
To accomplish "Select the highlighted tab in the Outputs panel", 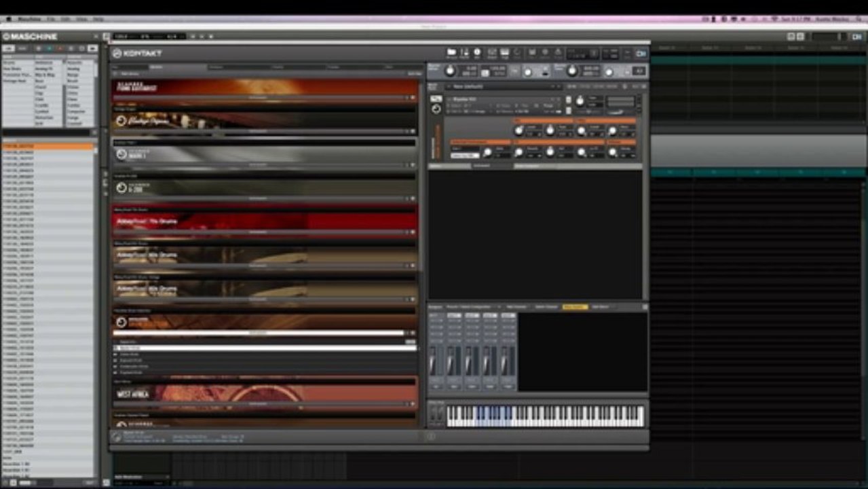I will click(574, 307).
